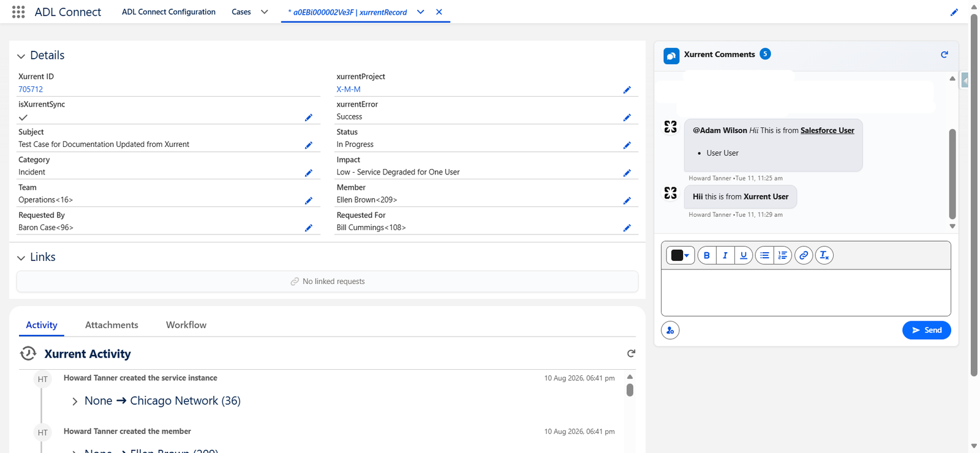
Task: Edit the Requested By pencil icon
Action: tap(309, 228)
